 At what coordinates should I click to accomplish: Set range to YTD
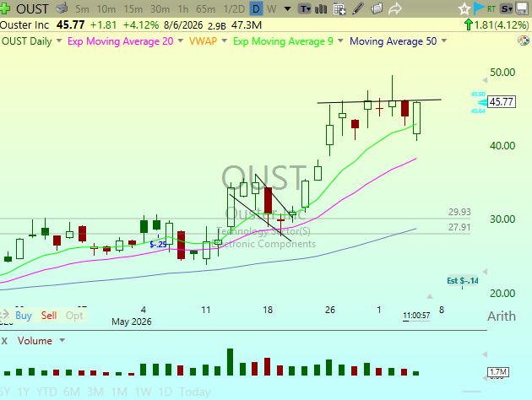tap(46, 392)
